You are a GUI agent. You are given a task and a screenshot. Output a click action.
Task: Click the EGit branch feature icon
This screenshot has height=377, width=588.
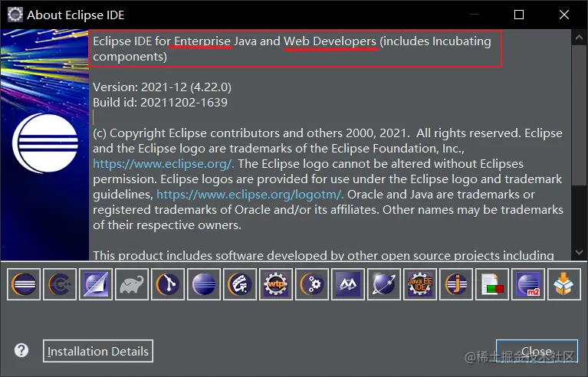click(168, 284)
